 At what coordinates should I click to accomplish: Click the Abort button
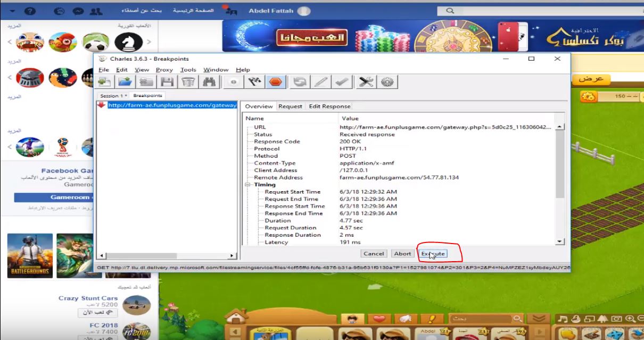(402, 254)
